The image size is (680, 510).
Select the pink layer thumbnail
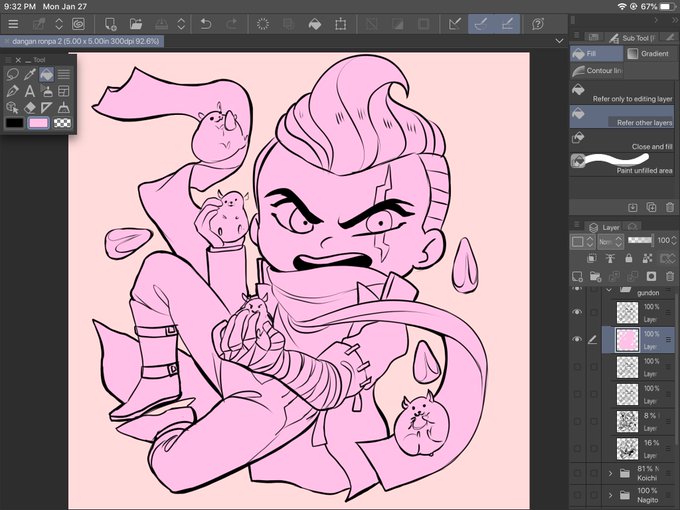click(627, 340)
